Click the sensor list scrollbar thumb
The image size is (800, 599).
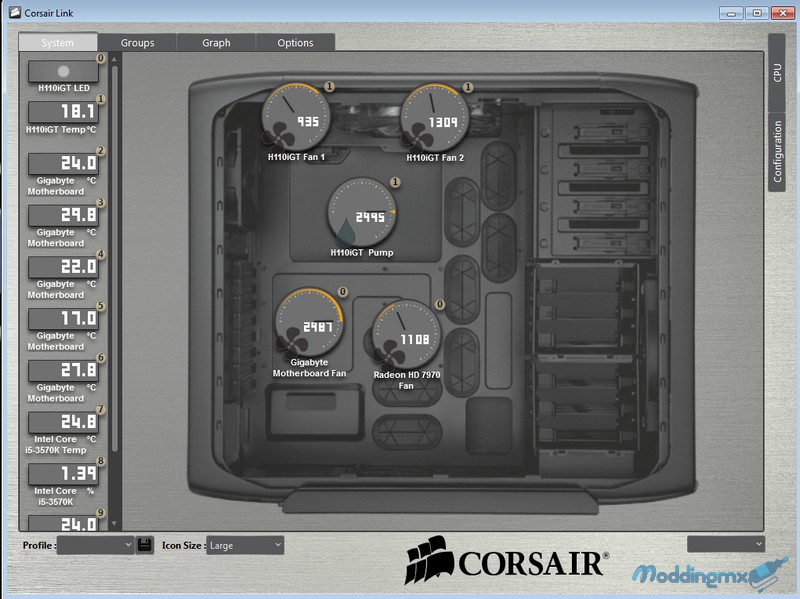click(x=115, y=259)
